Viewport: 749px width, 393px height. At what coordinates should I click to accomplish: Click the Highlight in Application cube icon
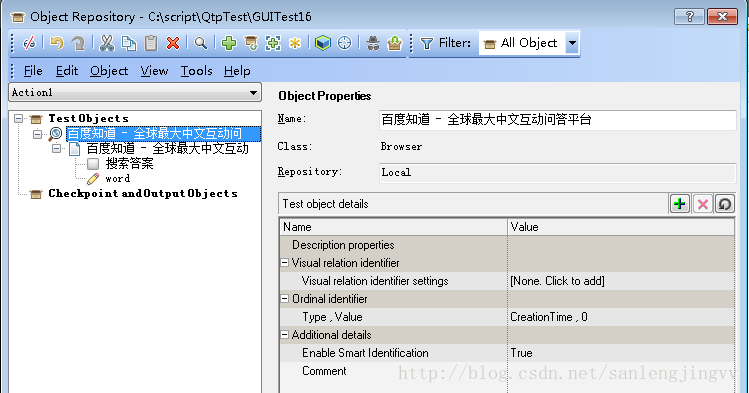click(323, 43)
